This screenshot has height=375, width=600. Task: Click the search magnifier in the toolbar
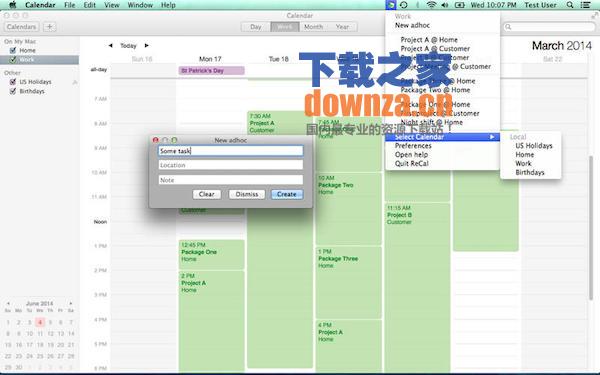point(508,27)
